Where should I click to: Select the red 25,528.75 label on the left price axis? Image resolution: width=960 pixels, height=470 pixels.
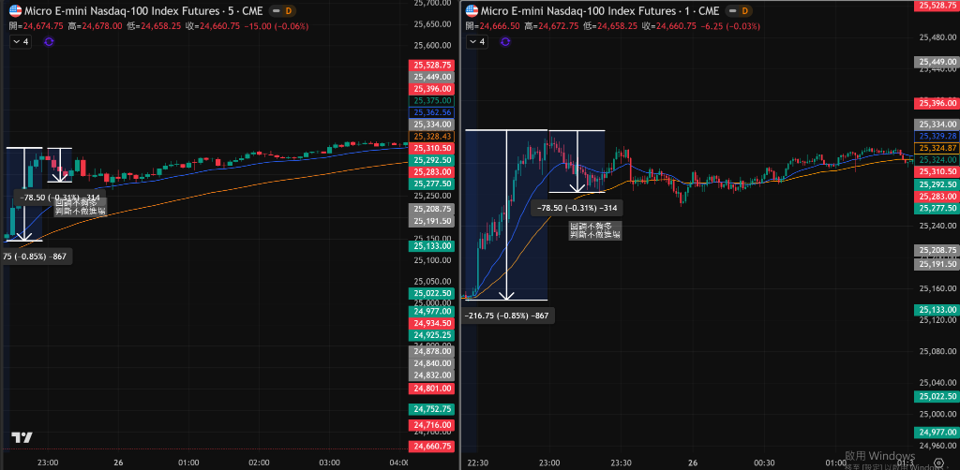click(432, 65)
